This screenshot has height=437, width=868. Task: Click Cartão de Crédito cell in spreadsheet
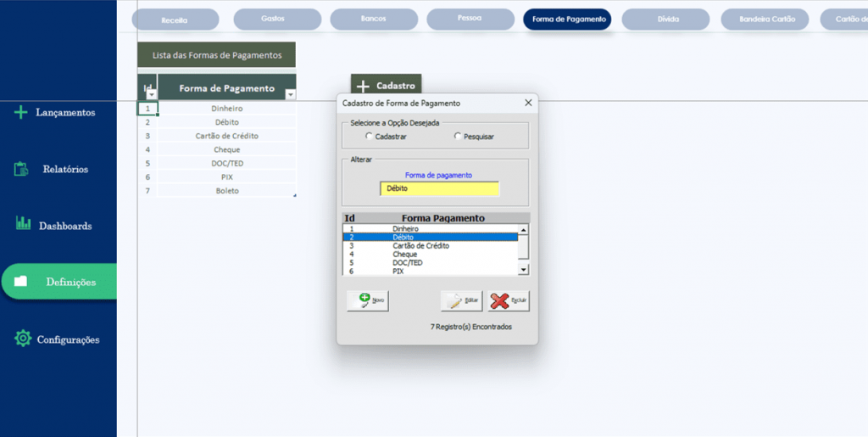[227, 136]
